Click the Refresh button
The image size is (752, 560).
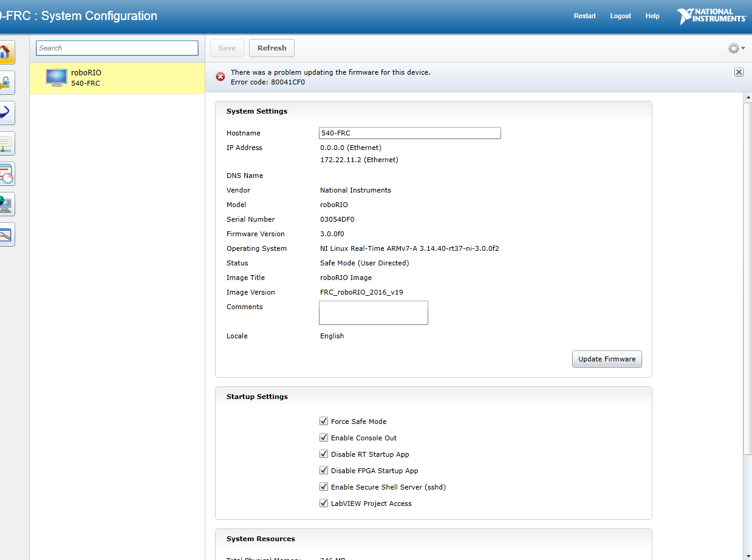(x=272, y=48)
